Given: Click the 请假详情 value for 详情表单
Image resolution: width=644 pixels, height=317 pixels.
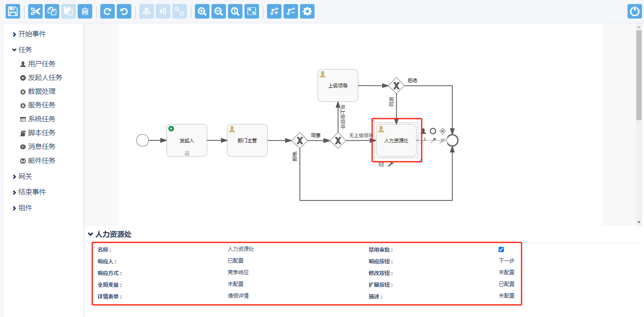Looking at the screenshot, I should coord(238,296).
